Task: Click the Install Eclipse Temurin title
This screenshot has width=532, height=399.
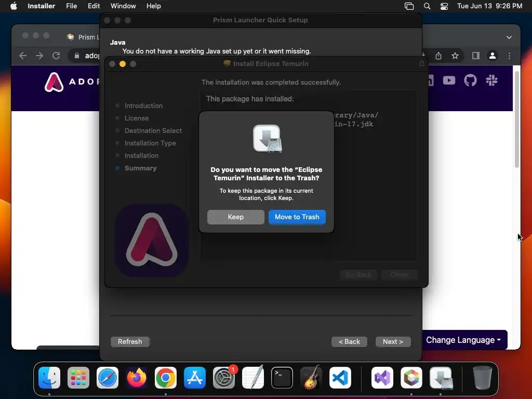Action: click(270, 63)
